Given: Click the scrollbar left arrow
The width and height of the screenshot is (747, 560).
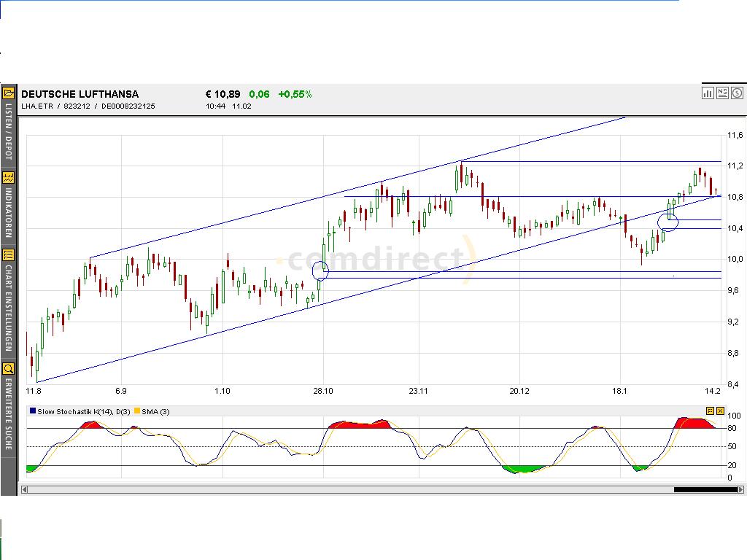Looking at the screenshot, I should 24,489.
